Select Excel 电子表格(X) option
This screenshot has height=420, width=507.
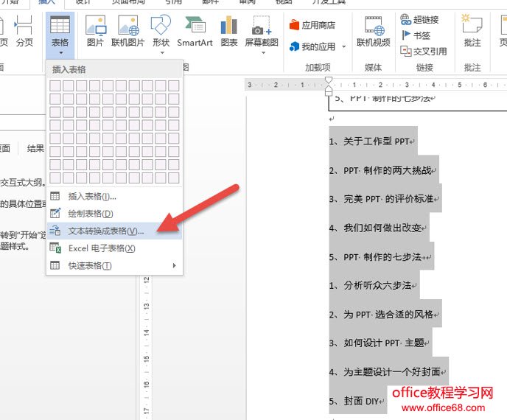point(114,248)
